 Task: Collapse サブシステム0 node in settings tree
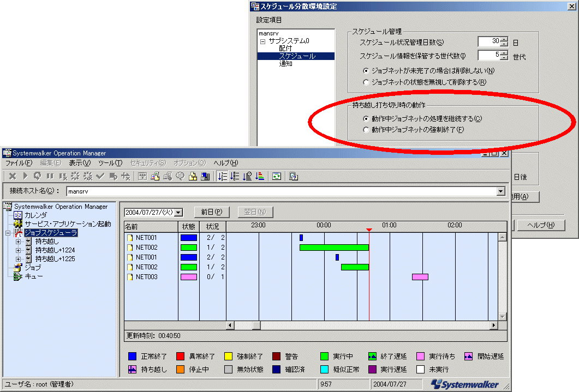point(262,41)
